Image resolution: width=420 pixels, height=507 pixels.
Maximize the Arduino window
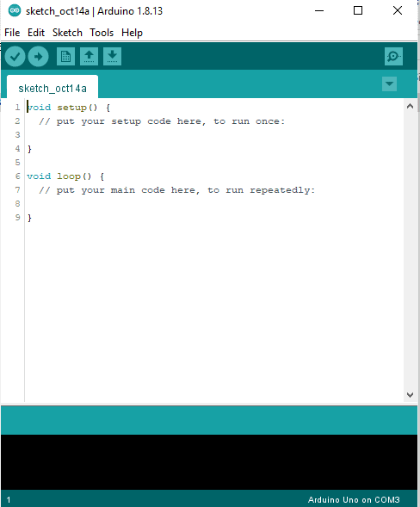click(358, 10)
